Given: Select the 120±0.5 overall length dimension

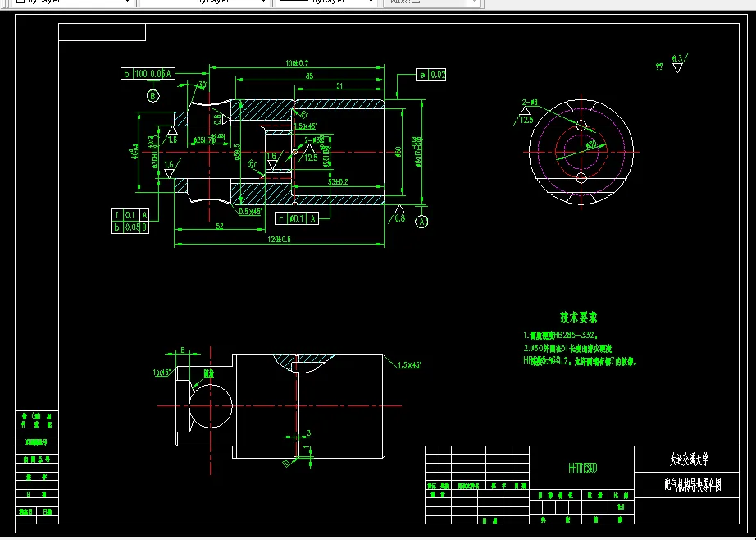Looking at the screenshot, I should (280, 240).
